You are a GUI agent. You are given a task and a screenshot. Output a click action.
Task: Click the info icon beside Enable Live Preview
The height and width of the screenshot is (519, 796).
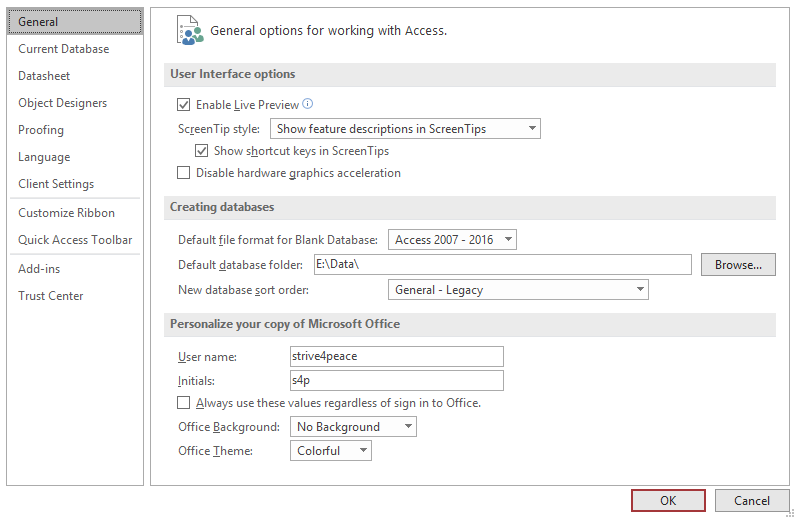pyautogui.click(x=308, y=104)
